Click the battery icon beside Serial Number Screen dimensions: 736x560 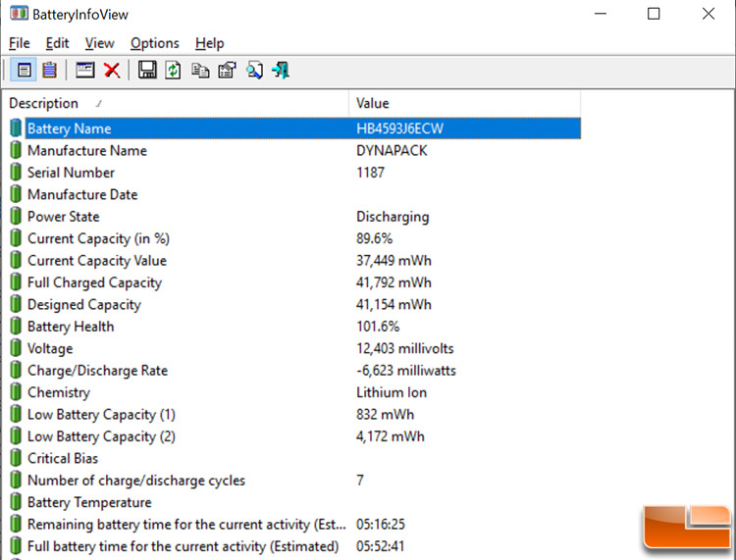tap(16, 173)
